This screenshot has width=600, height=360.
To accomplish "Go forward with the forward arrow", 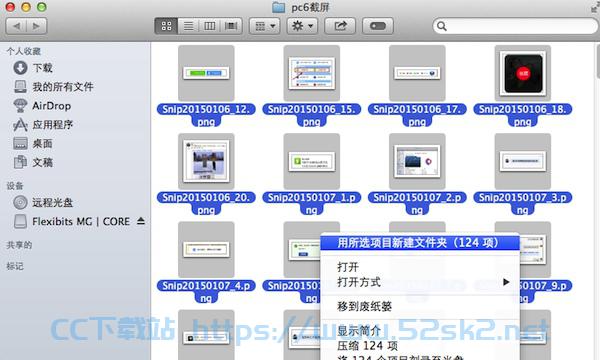I will [x=37, y=26].
